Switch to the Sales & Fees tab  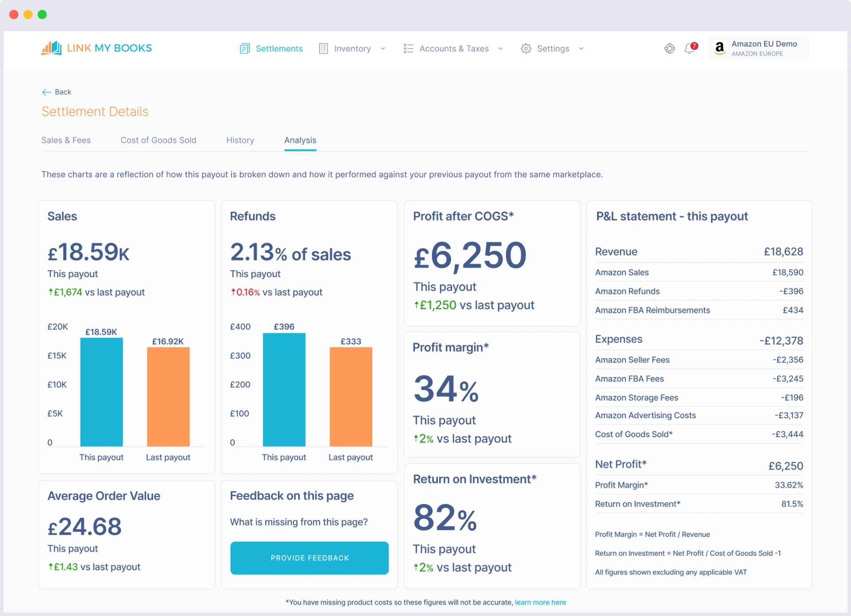(x=66, y=140)
